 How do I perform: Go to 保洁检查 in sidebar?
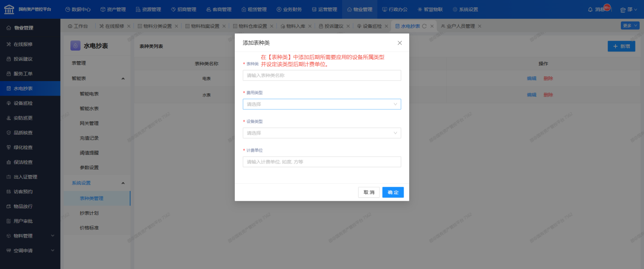30,162
